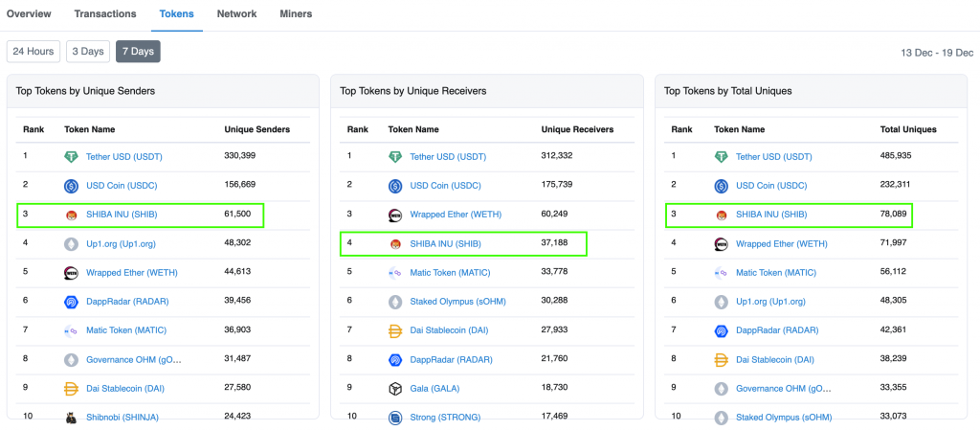Image resolution: width=980 pixels, height=431 pixels.
Task: Select the 3 Days time range
Action: pos(87,52)
